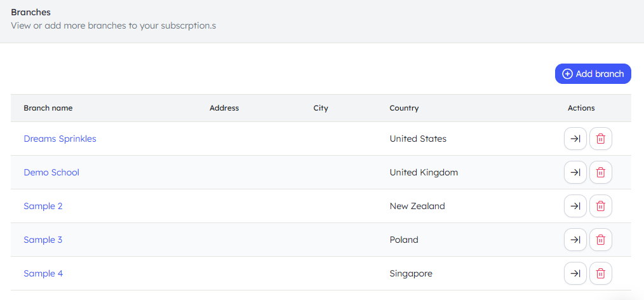644x300 pixels.
Task: Click the Add branch button
Action: pos(593,74)
